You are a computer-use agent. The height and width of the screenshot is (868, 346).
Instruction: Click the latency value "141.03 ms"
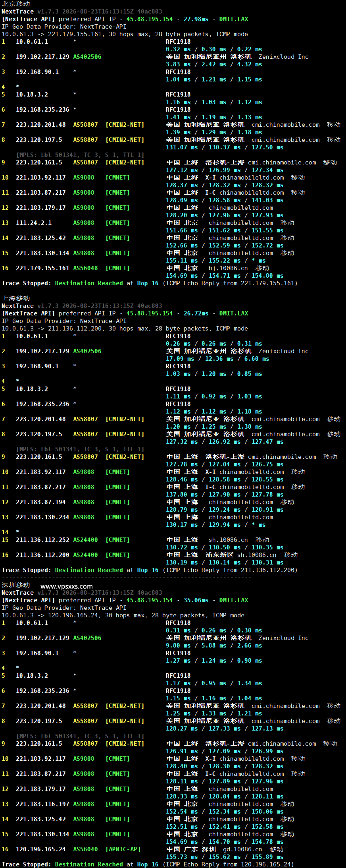pyautogui.click(x=267, y=200)
